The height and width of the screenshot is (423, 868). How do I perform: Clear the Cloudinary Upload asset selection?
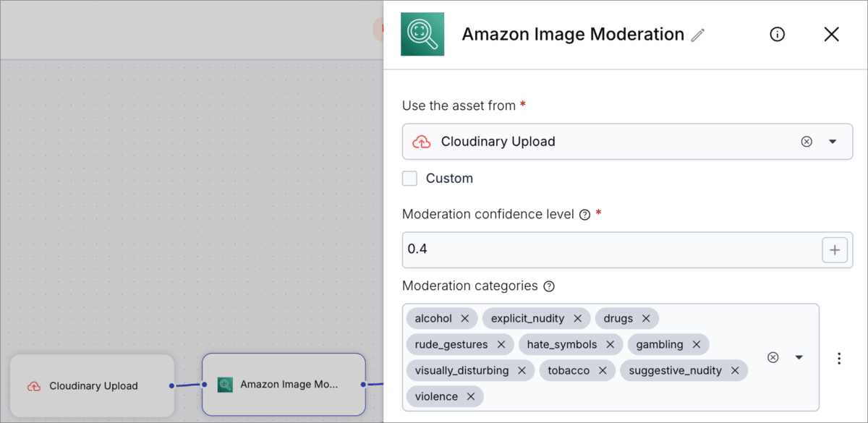(x=807, y=141)
